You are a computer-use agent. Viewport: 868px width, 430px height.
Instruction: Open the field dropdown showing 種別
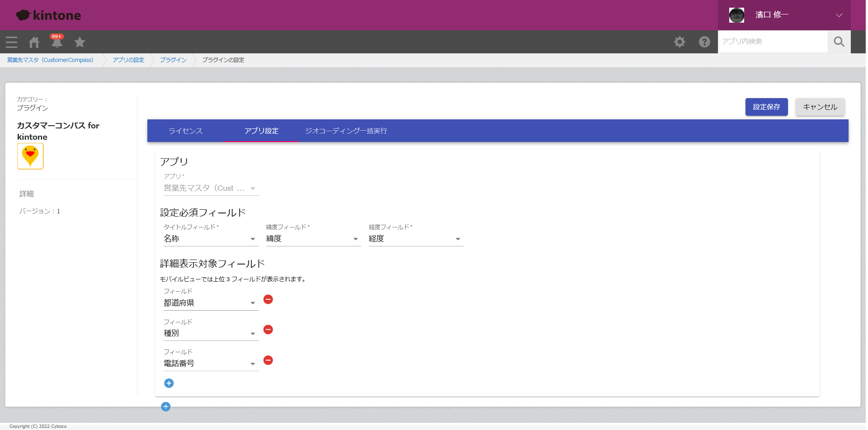[211, 333]
